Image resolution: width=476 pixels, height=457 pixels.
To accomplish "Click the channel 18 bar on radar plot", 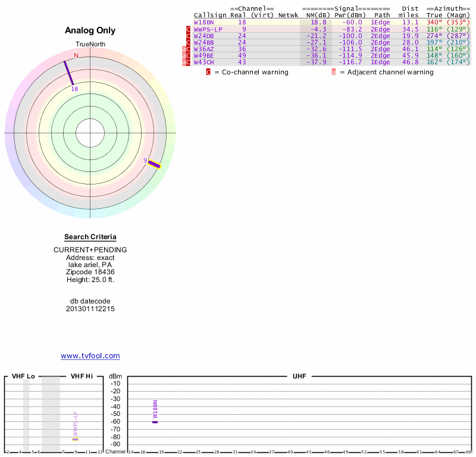I will 69,73.
